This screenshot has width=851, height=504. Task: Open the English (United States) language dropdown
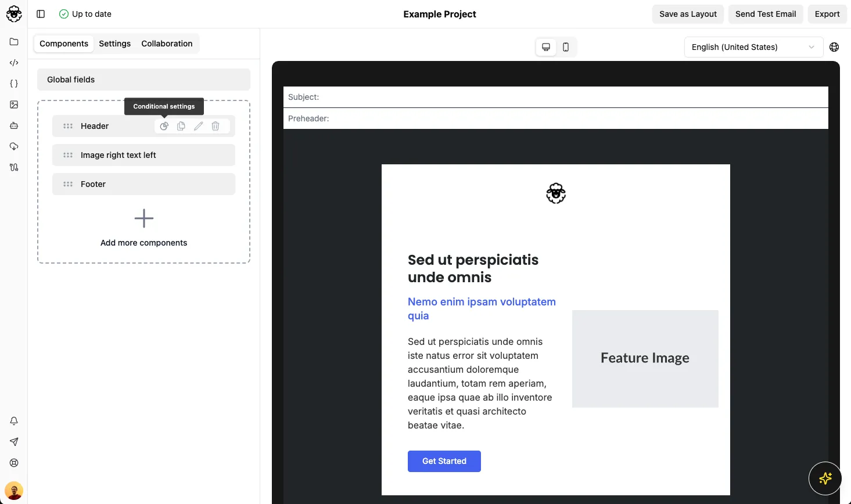[753, 47]
